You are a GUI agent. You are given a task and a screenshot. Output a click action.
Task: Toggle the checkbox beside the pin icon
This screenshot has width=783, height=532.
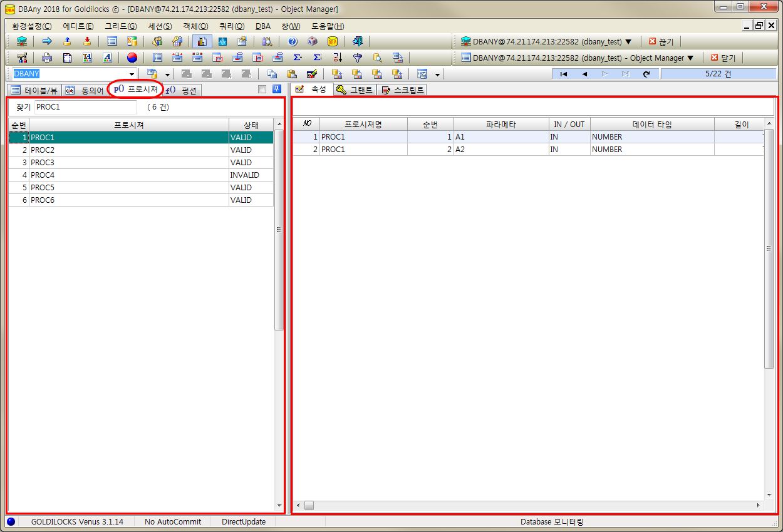point(262,89)
